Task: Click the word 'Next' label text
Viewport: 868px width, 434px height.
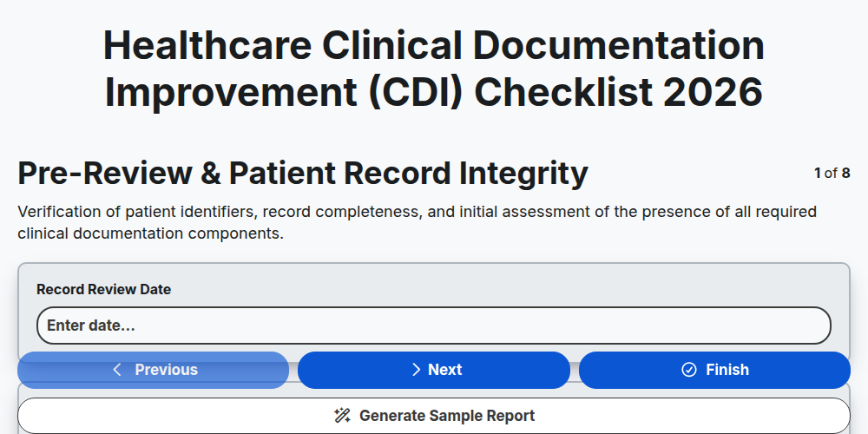Action: click(x=445, y=370)
